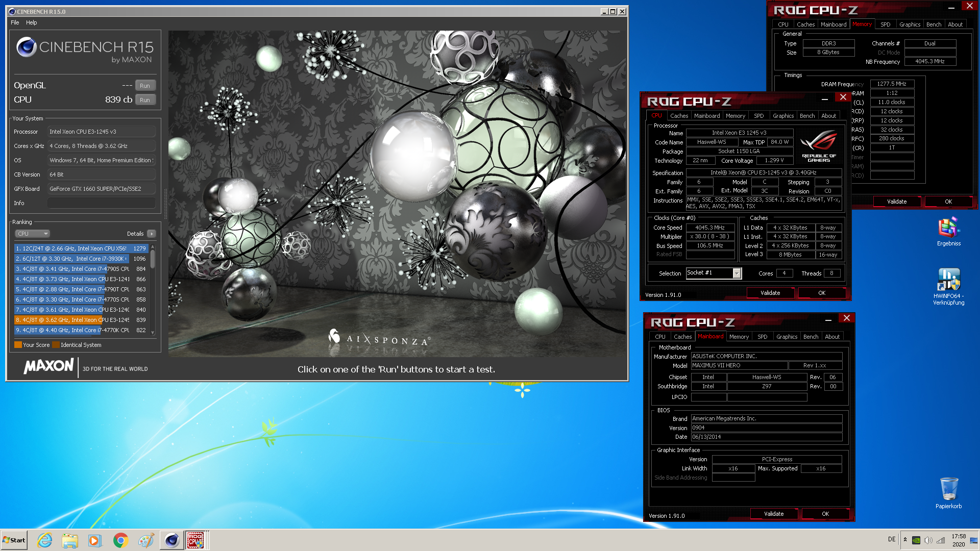Launch Windows Media Player from taskbar

[95, 540]
